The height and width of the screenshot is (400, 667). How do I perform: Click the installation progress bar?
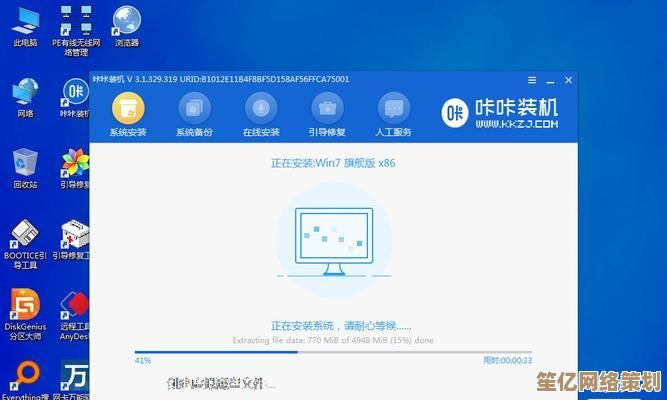333,352
